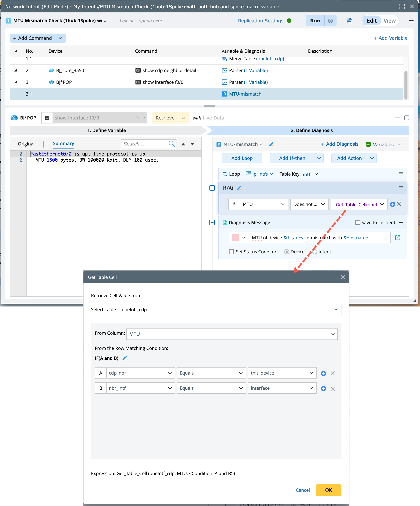420x506 pixels.
Task: Edit the IF(A and B) expression pencil
Action: coord(125,358)
